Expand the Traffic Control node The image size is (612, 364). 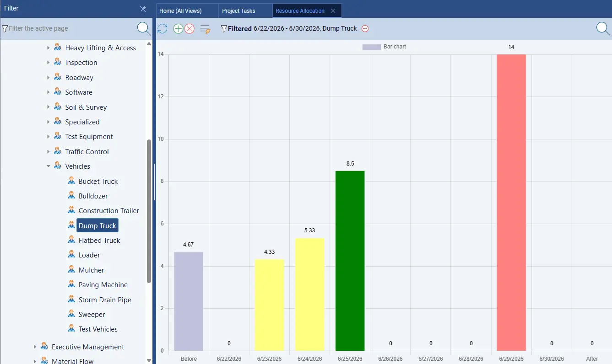coord(48,152)
